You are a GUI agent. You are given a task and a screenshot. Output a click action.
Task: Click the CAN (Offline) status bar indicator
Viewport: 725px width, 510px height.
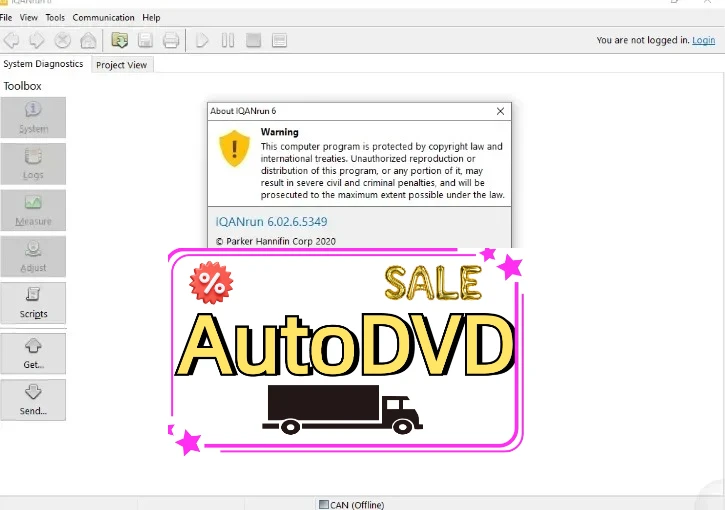(x=352, y=505)
